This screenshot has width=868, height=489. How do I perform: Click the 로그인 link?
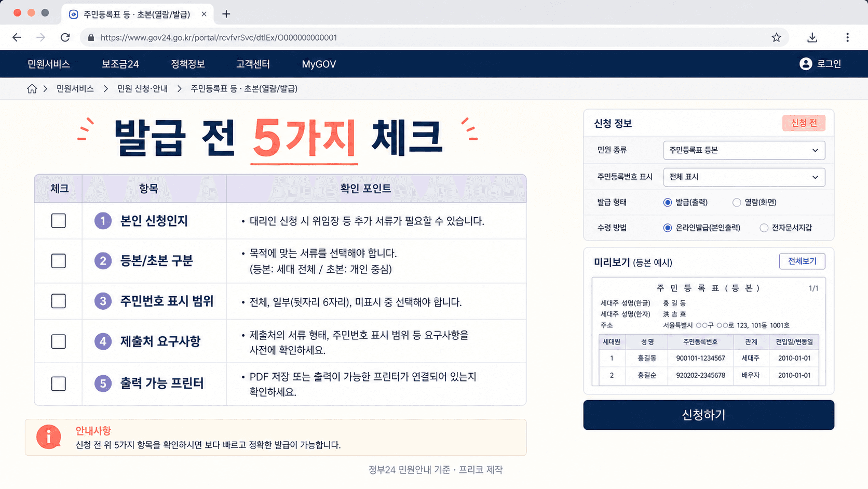pyautogui.click(x=829, y=64)
